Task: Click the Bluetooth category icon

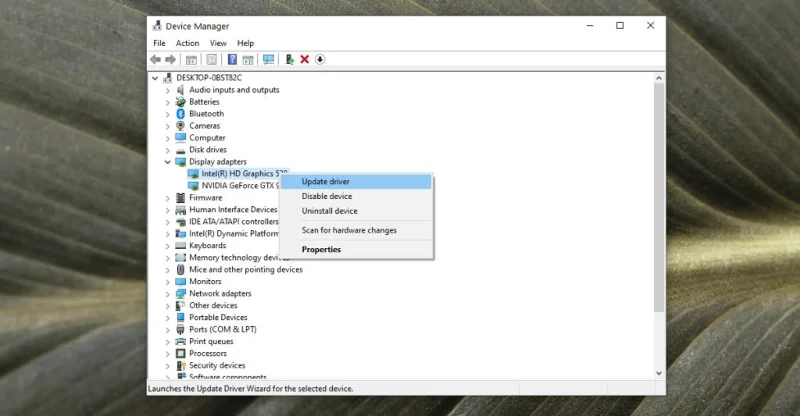Action: (x=181, y=114)
